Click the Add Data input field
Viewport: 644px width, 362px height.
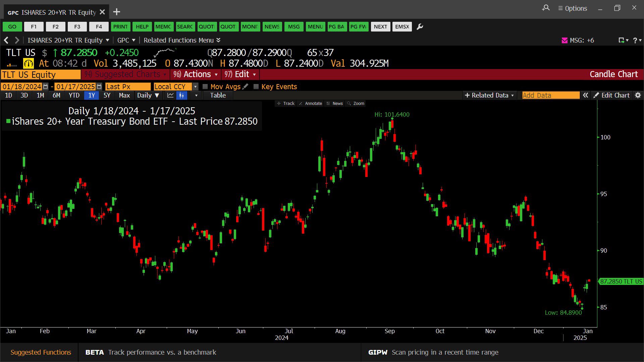pos(550,96)
